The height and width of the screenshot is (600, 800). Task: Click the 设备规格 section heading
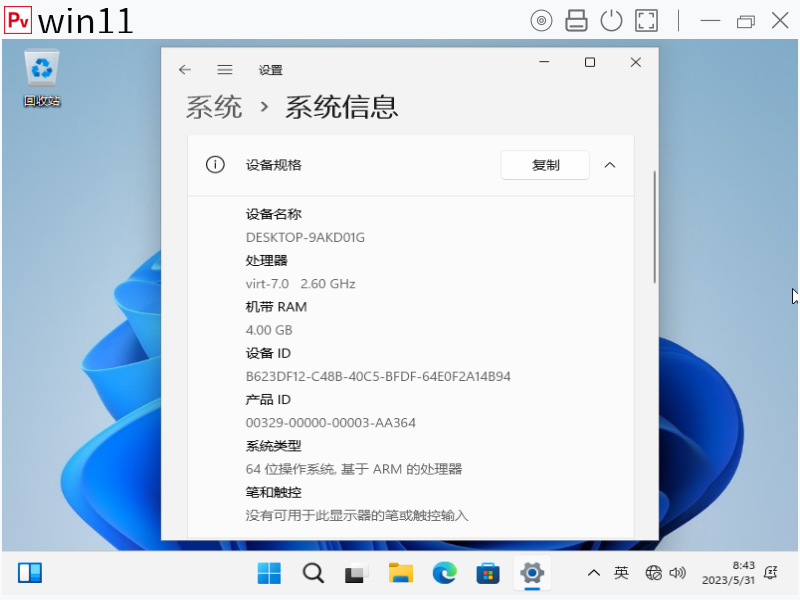[273, 165]
